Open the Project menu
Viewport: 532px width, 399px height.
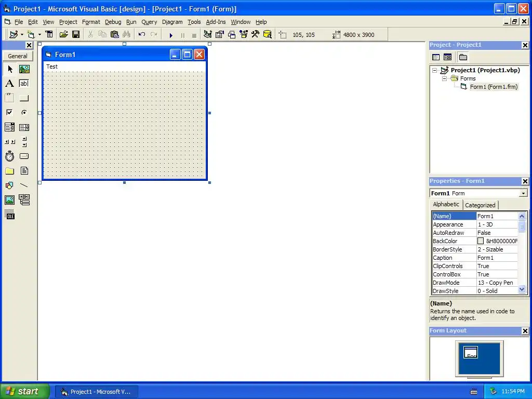click(x=68, y=22)
